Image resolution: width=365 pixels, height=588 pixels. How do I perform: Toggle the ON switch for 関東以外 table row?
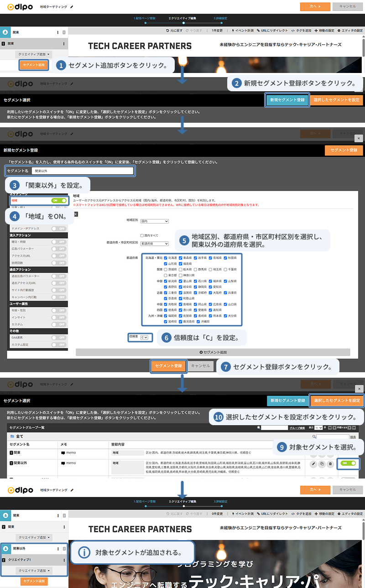pyautogui.click(x=348, y=463)
